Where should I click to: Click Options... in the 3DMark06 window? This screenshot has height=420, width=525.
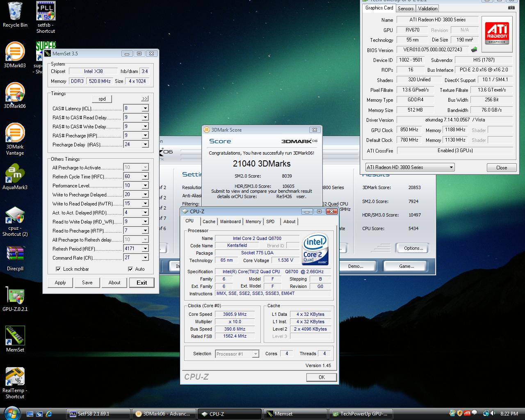413,248
